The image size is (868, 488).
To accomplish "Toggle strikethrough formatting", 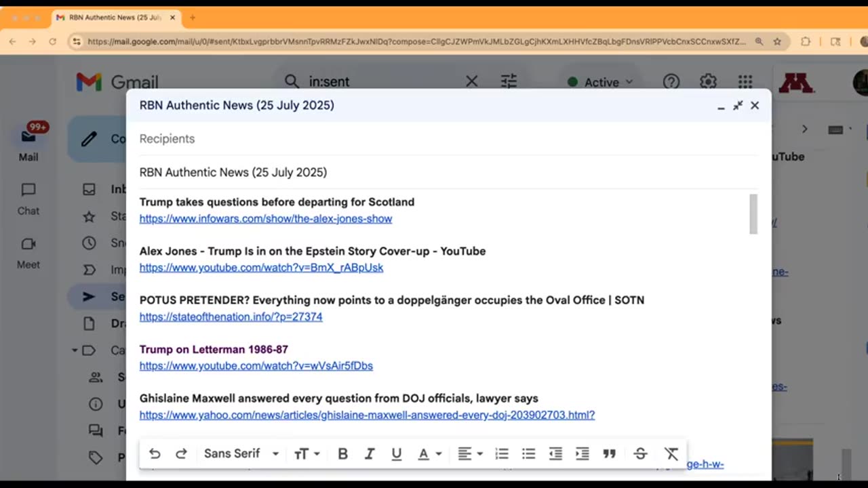I will point(640,453).
